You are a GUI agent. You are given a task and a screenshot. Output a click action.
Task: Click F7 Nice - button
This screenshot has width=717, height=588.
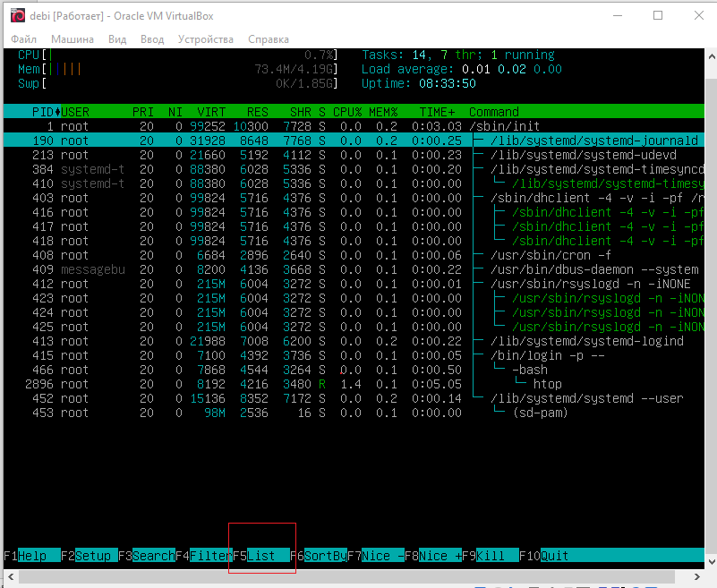[376, 556]
